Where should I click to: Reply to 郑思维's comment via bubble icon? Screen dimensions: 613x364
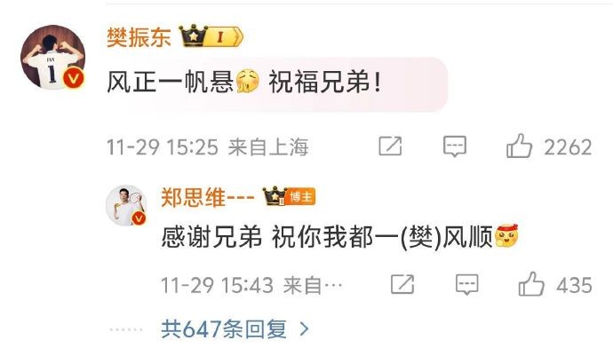click(x=466, y=284)
